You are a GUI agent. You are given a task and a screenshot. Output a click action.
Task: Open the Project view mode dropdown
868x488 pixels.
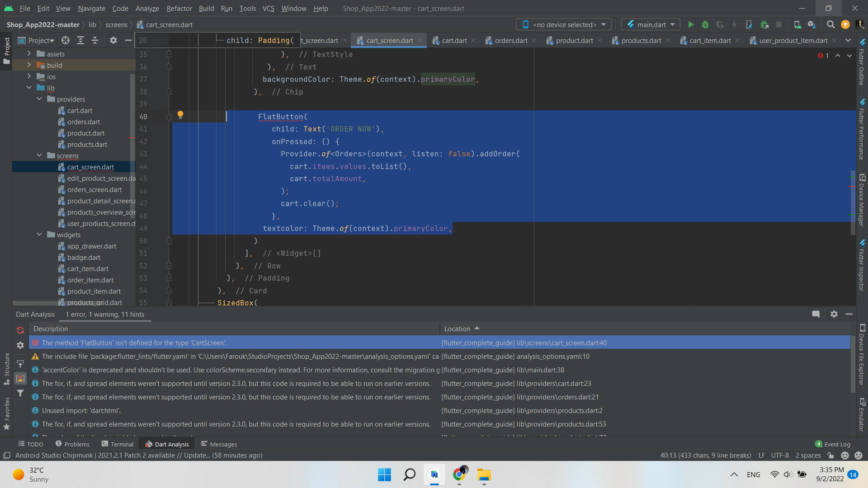36,40
